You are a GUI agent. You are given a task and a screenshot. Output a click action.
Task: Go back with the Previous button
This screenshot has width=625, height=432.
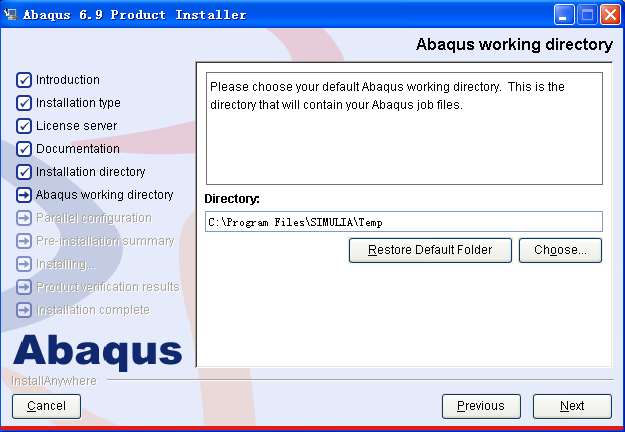(481, 406)
